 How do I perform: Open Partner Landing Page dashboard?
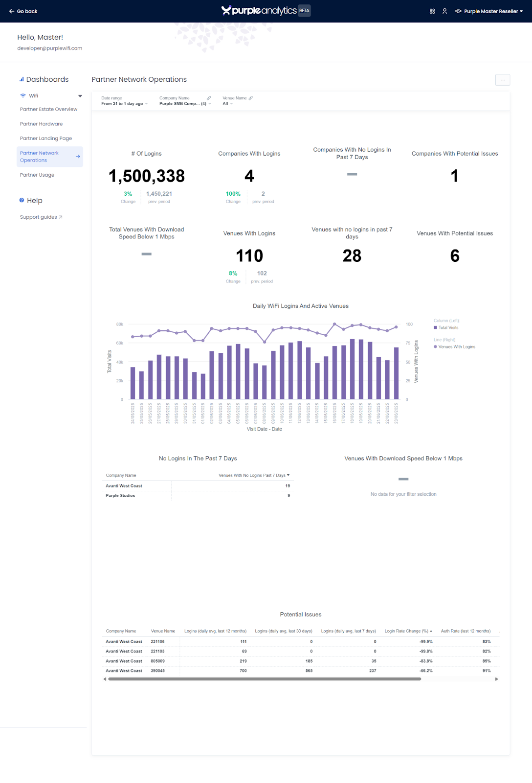coord(46,138)
